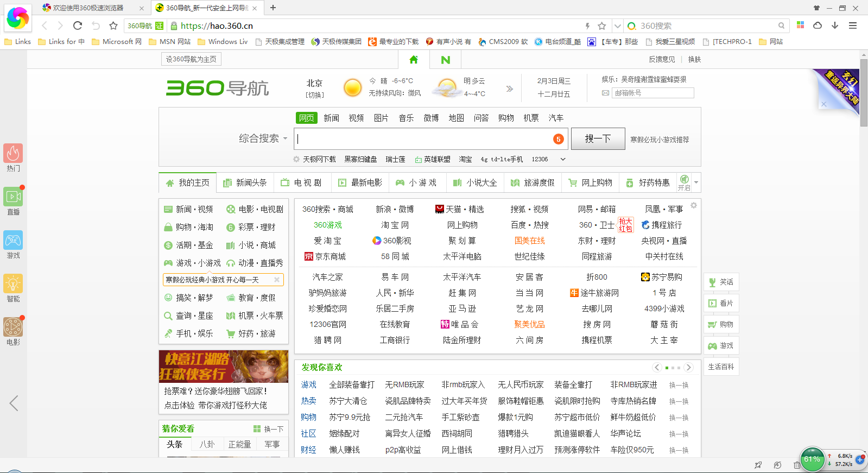Click the search magnifier icon in 360搜索 box
This screenshot has height=473, width=868.
click(x=781, y=26)
